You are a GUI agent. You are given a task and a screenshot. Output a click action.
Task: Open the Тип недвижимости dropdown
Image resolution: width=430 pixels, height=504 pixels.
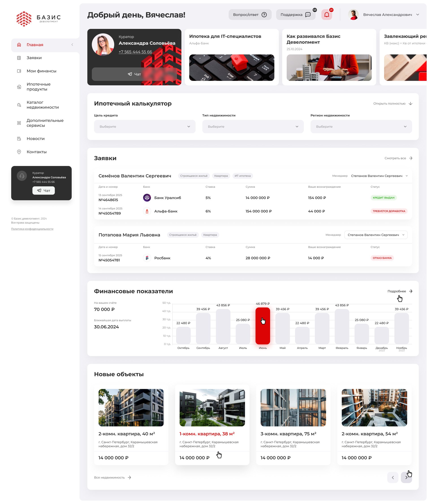[x=253, y=127]
